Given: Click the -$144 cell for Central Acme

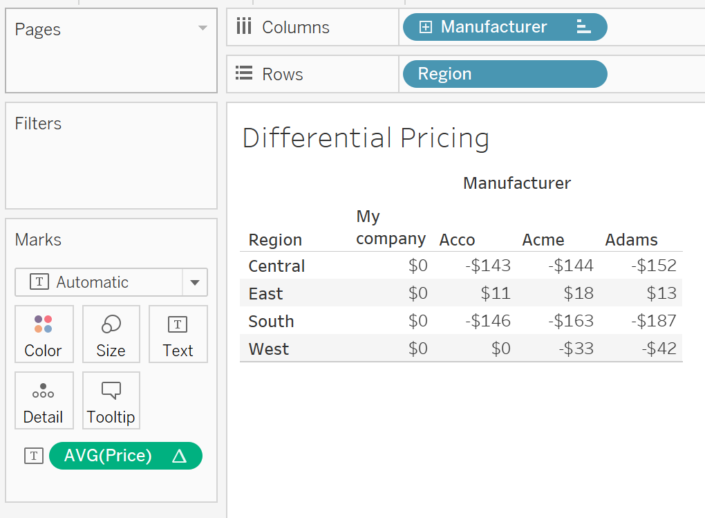Looking at the screenshot, I should click(x=571, y=265).
